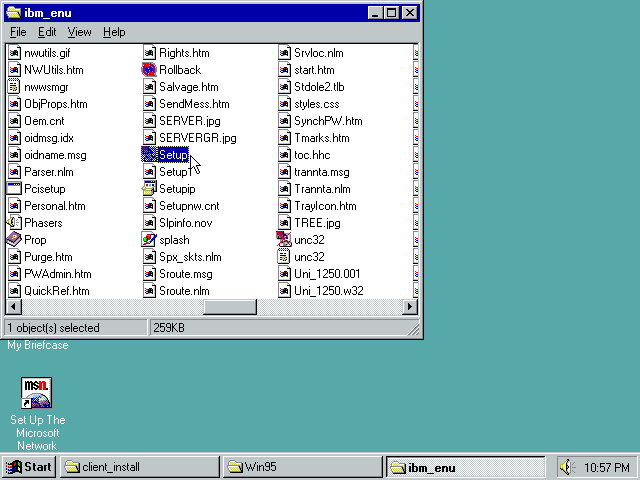
Task: Select the SendMess.htm file name
Action: [194, 104]
